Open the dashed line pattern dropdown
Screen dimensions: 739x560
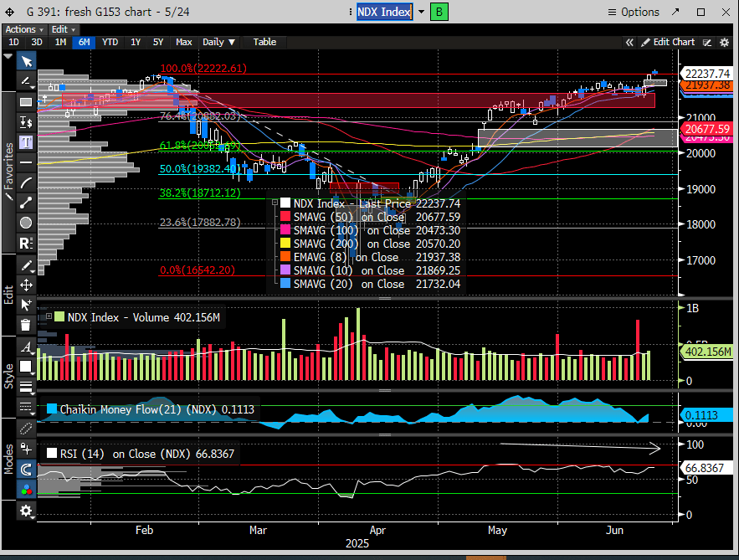point(26,407)
